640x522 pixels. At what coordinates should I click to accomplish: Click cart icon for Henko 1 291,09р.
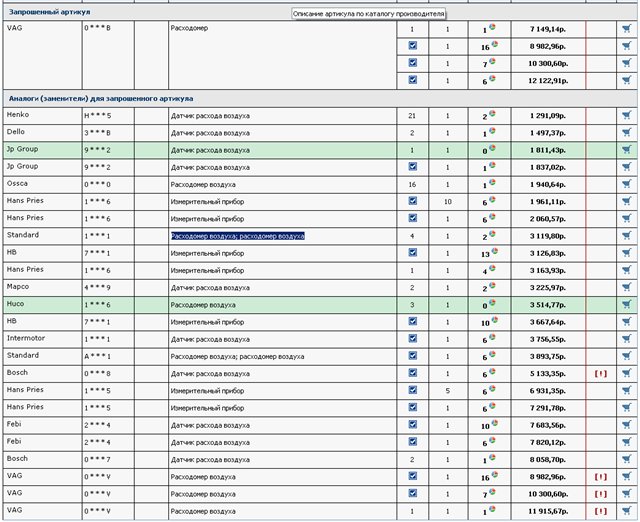coord(627,115)
